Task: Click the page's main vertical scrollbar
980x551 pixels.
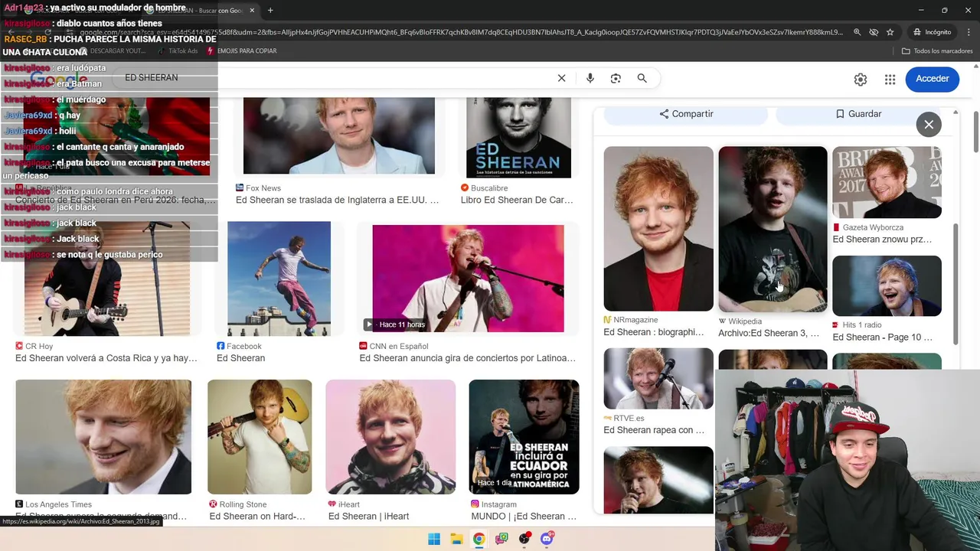Action: 976,132
